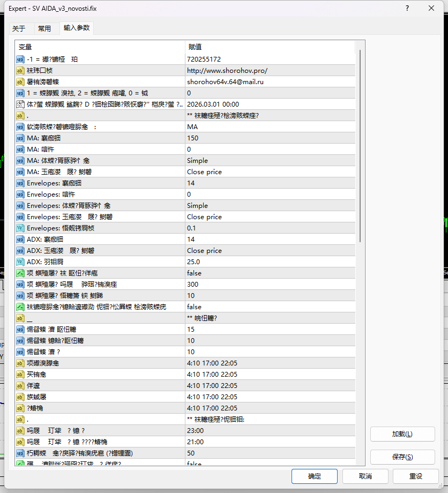Open the ADX Close price value
This screenshot has width=448, height=493.
[x=271, y=251]
